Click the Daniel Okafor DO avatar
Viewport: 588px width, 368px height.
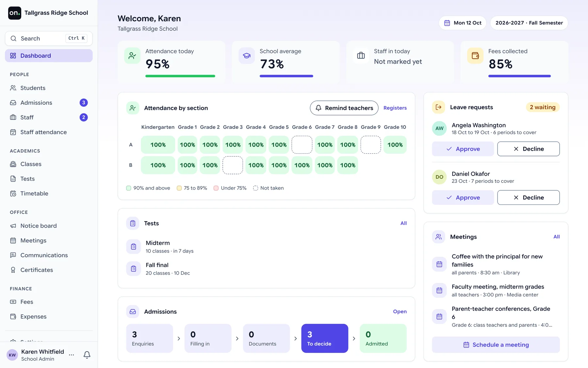439,177
